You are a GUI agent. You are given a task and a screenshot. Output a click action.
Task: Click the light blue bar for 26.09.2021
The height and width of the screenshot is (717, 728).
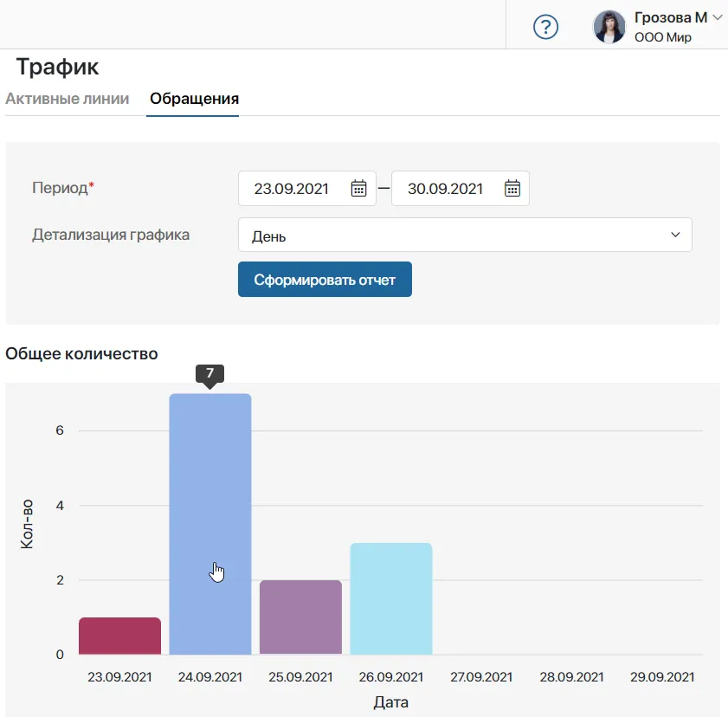[x=390, y=597]
